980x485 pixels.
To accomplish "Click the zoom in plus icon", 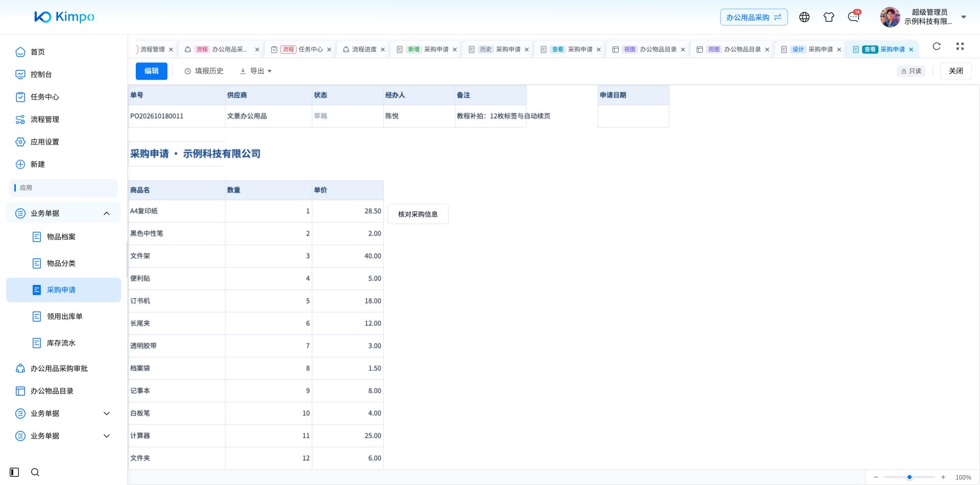I will (x=943, y=477).
